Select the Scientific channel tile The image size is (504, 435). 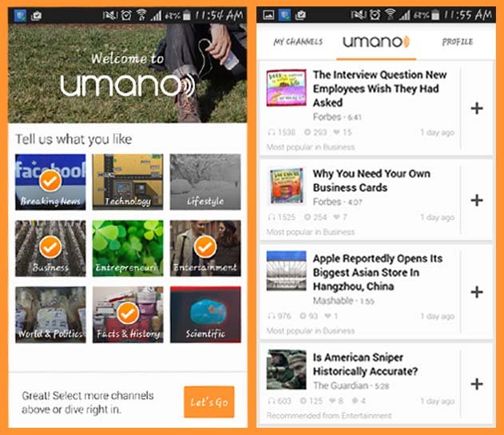point(205,314)
